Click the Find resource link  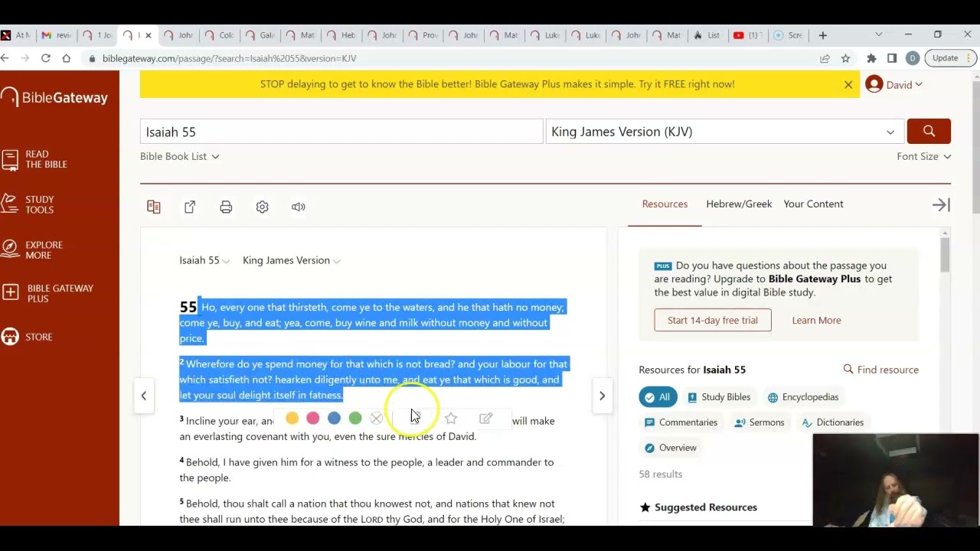(881, 370)
